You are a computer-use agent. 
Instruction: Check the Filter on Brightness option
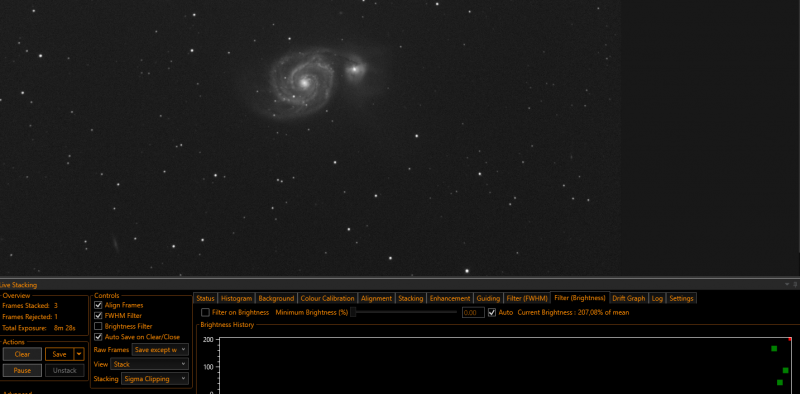(205, 312)
